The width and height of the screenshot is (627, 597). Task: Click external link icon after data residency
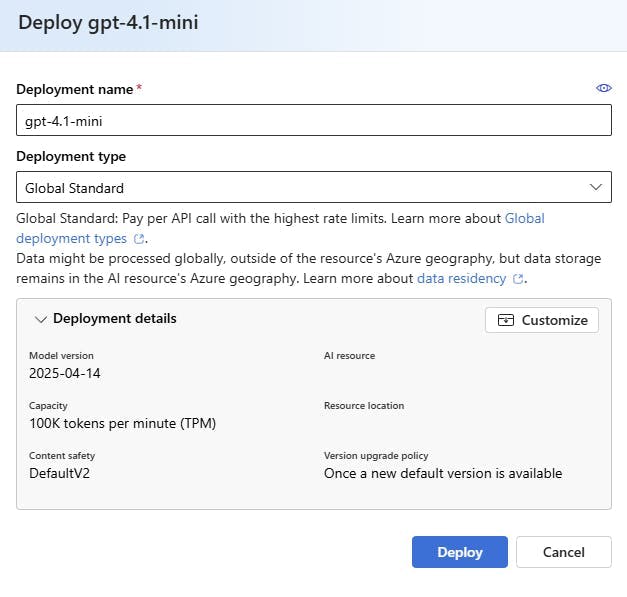[x=518, y=279]
